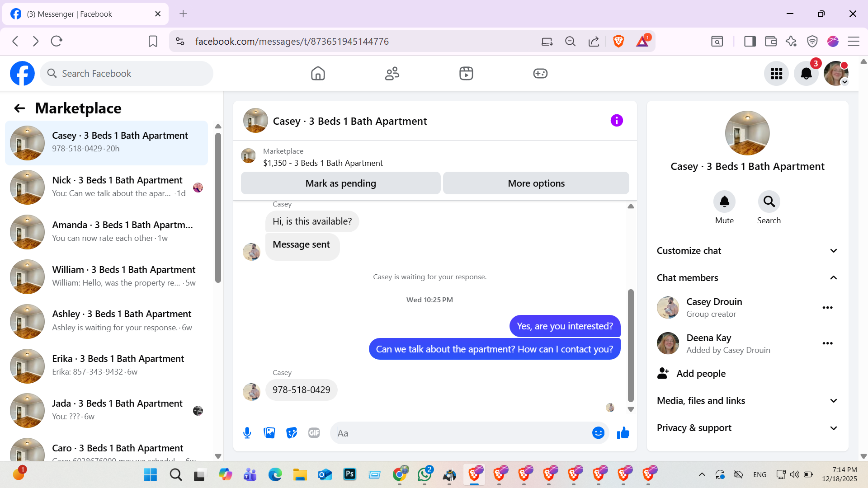Open Facebook notifications bell

(806, 73)
